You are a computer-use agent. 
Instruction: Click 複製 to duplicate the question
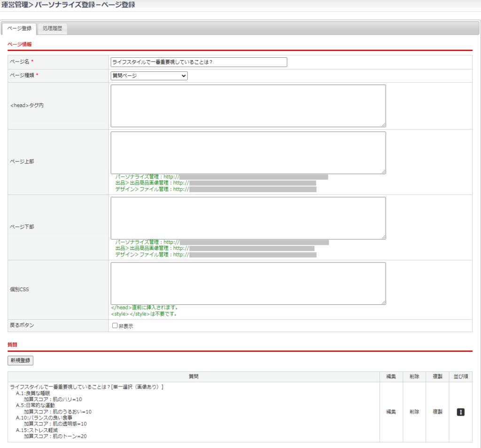(437, 412)
